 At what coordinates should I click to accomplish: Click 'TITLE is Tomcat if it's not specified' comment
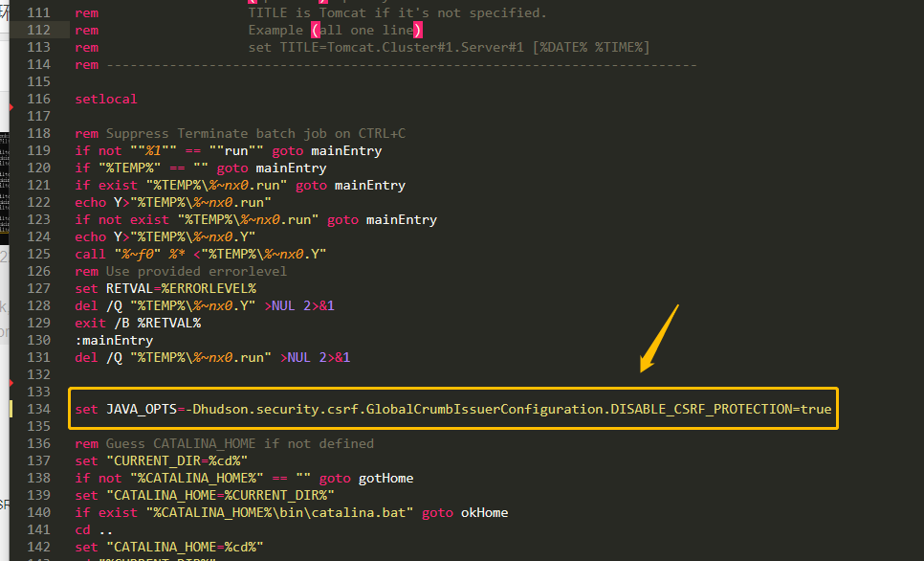tap(397, 13)
